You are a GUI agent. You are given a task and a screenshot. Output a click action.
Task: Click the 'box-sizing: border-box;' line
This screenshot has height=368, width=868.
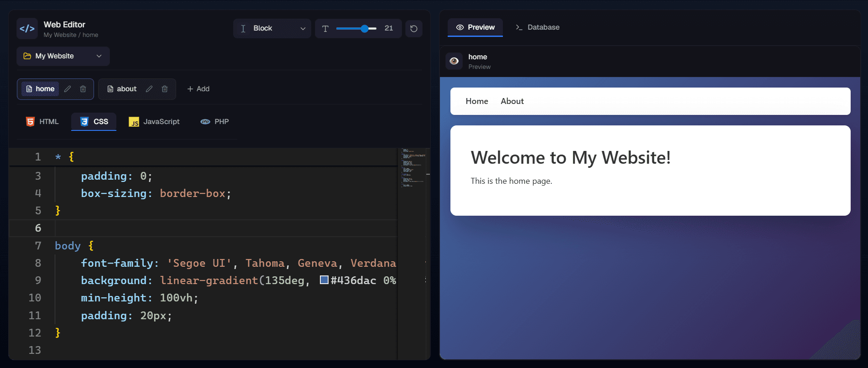(x=156, y=193)
